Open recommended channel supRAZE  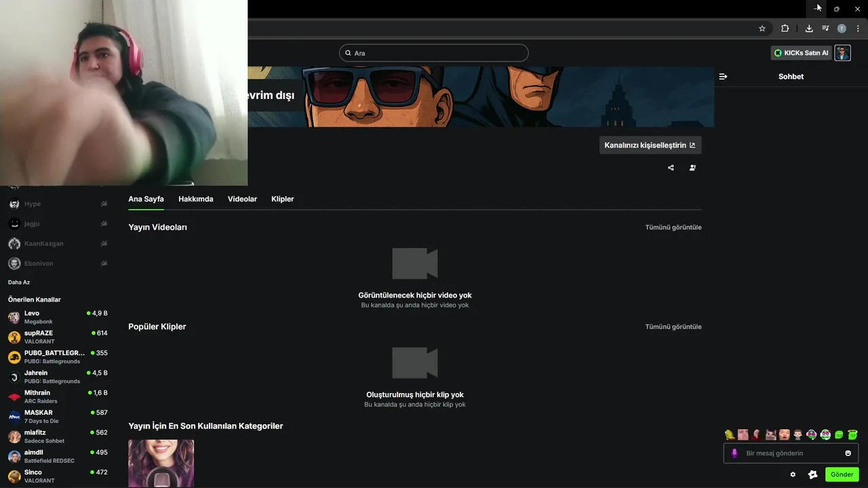click(58, 337)
